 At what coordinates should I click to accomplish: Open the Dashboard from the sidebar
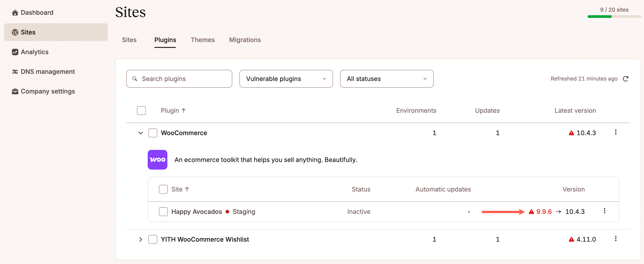pos(36,13)
